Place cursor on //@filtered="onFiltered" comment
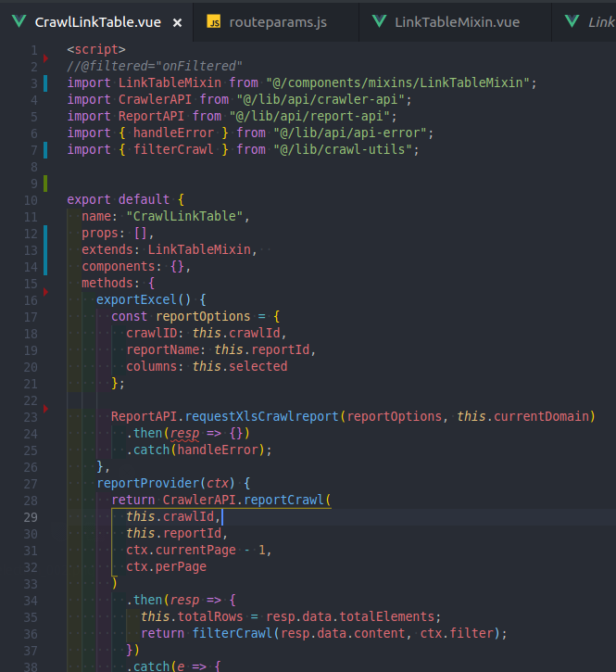The image size is (616, 672). pyautogui.click(x=155, y=66)
